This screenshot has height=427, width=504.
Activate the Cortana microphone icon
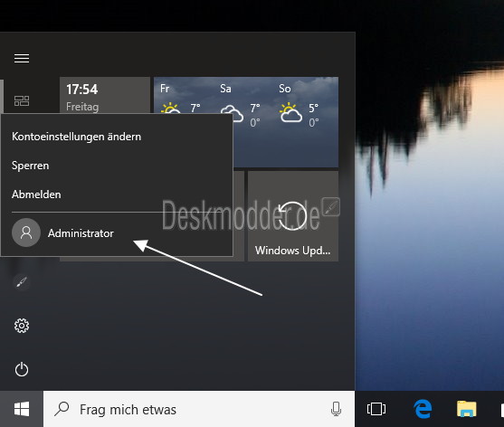click(336, 409)
